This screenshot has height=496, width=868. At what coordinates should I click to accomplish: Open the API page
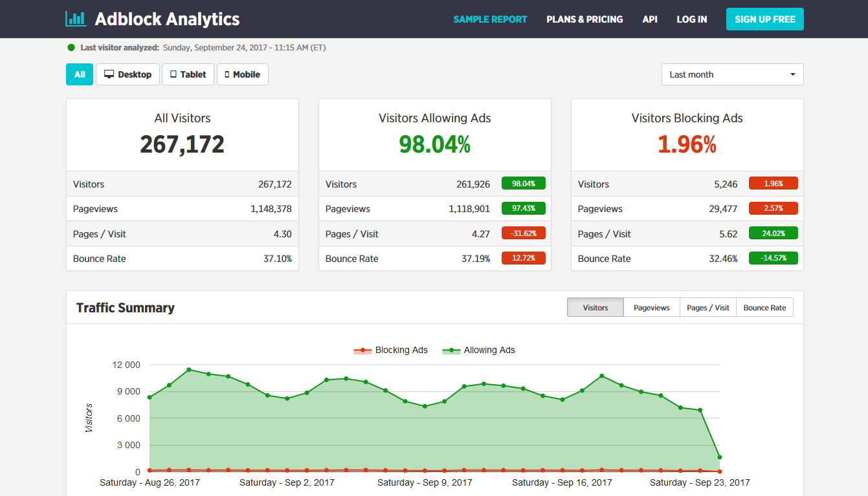click(x=650, y=19)
